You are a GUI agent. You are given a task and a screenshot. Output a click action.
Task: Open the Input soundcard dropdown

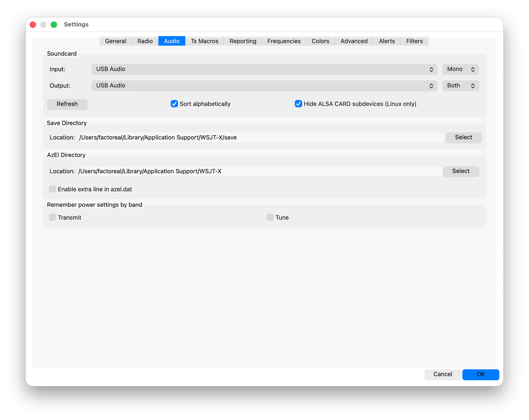(x=264, y=69)
